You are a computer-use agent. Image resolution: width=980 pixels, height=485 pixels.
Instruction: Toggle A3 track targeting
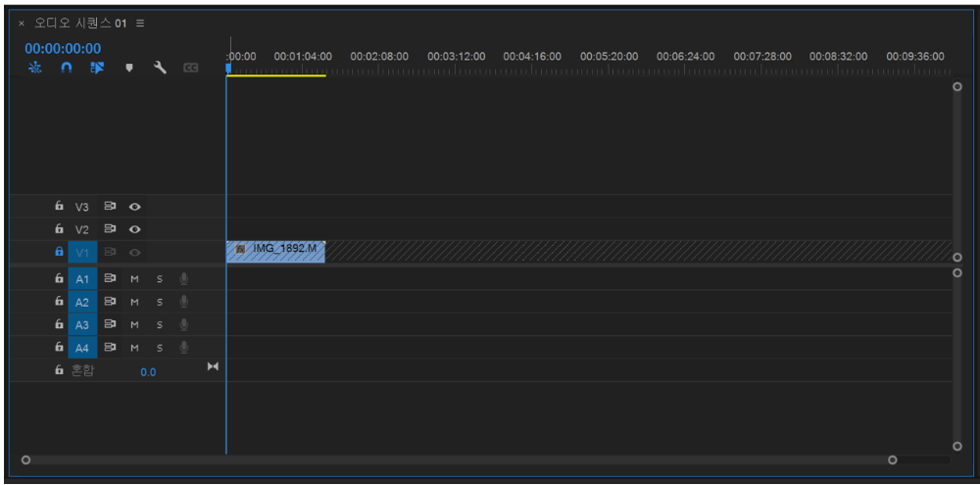point(82,325)
